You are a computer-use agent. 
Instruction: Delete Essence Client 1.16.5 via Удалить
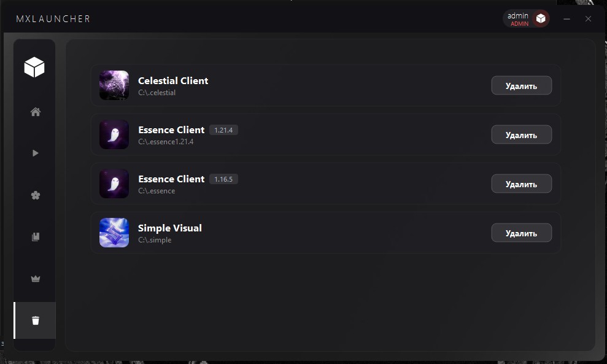pyautogui.click(x=521, y=184)
